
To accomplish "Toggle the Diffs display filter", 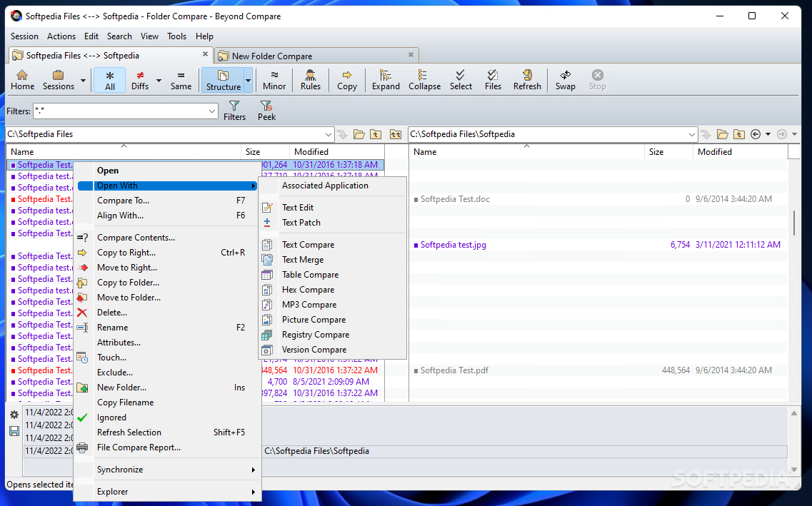I will coord(140,80).
